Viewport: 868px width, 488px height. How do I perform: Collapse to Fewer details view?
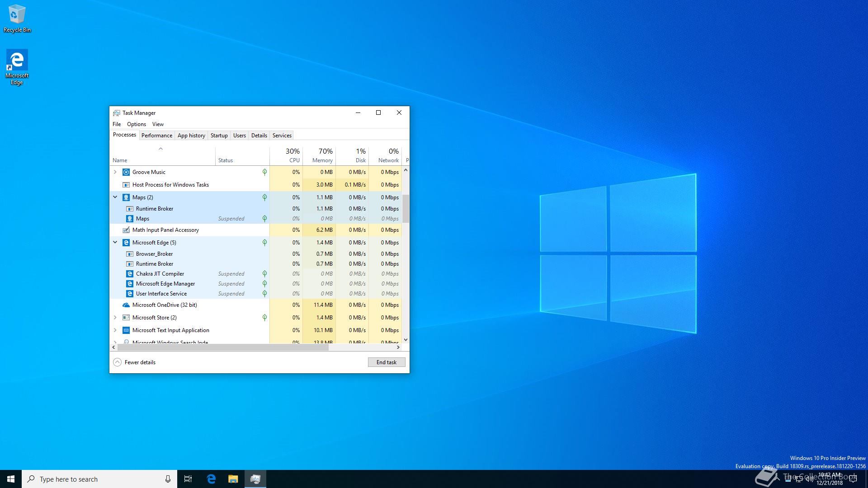point(134,362)
